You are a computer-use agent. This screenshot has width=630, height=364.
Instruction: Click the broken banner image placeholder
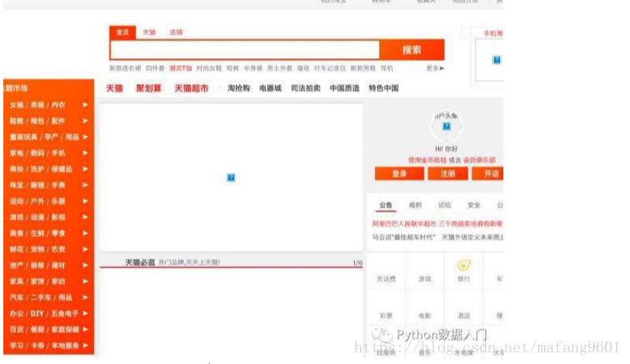(231, 177)
